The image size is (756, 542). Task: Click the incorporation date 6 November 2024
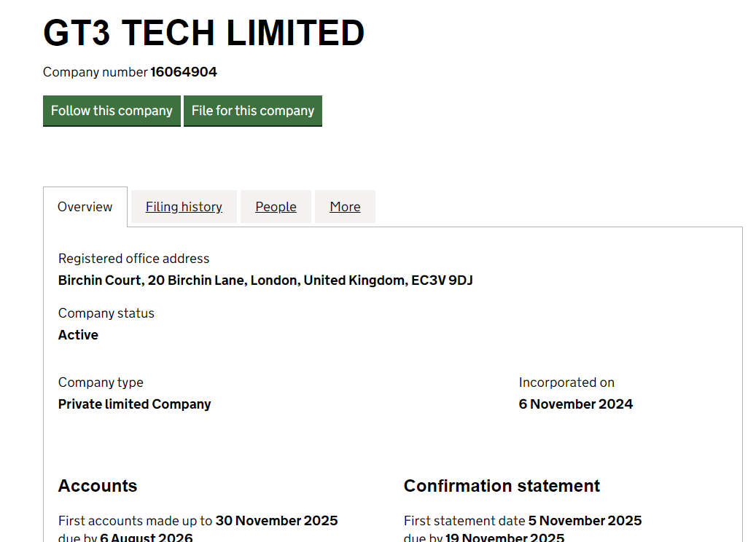[575, 404]
